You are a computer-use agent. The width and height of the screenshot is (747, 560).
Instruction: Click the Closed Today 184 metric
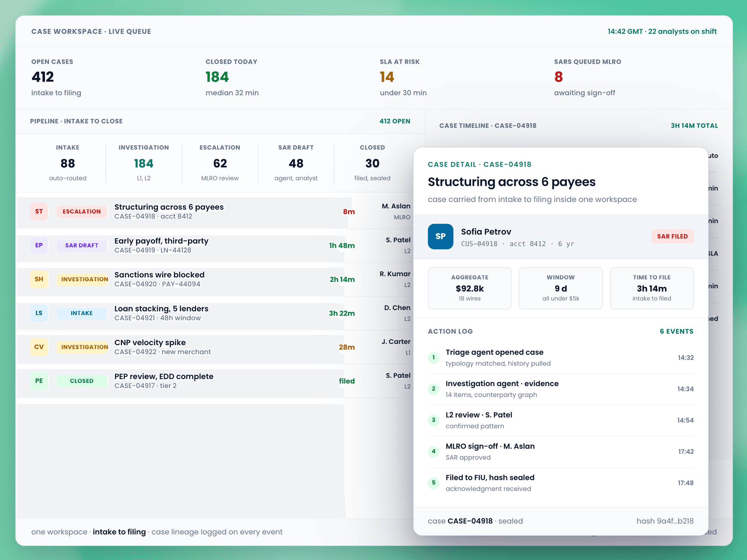(232, 77)
